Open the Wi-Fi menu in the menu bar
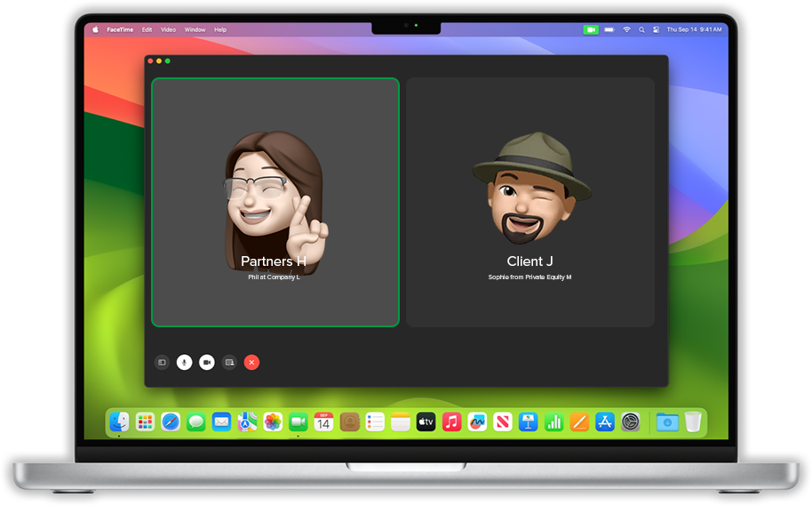The height and width of the screenshot is (506, 812). (626, 29)
